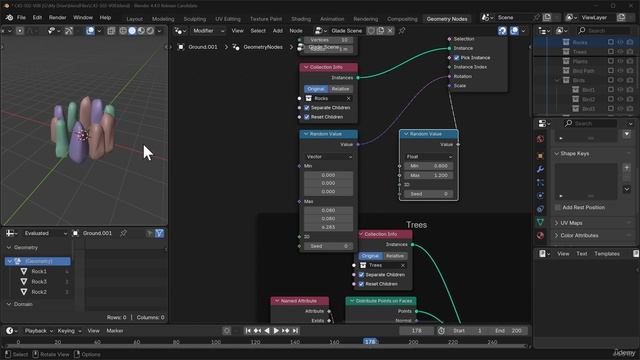The width and height of the screenshot is (640, 360).
Task: Select material preview viewport shading
Action: click(141, 31)
